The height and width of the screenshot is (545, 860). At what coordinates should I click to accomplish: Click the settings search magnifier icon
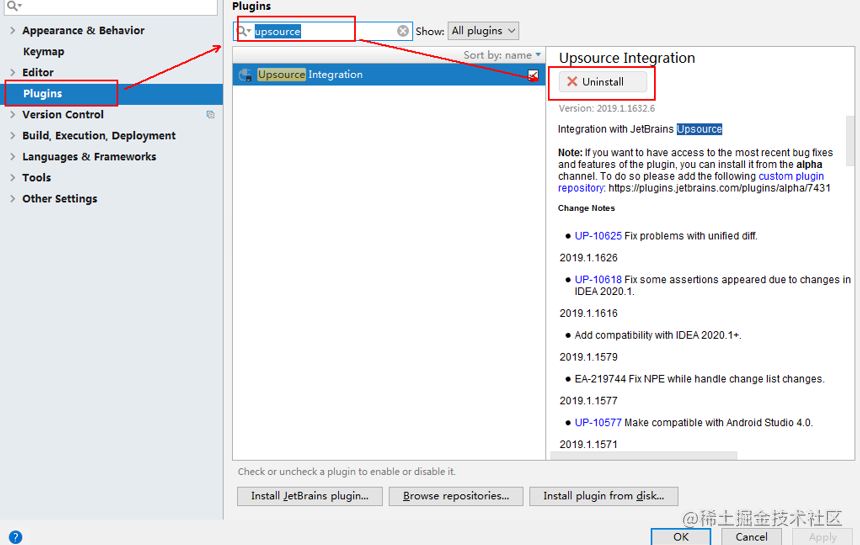(x=14, y=5)
